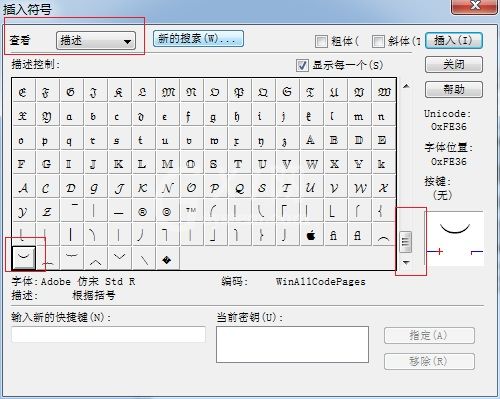Click the symbol grid scrollbar down arrow

(x=406, y=263)
